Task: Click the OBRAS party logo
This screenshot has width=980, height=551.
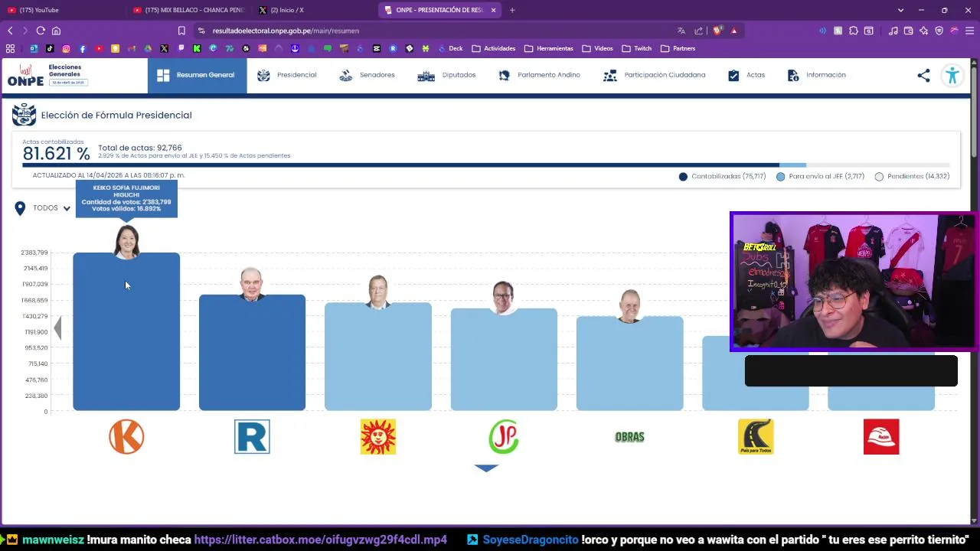Action: click(x=629, y=437)
